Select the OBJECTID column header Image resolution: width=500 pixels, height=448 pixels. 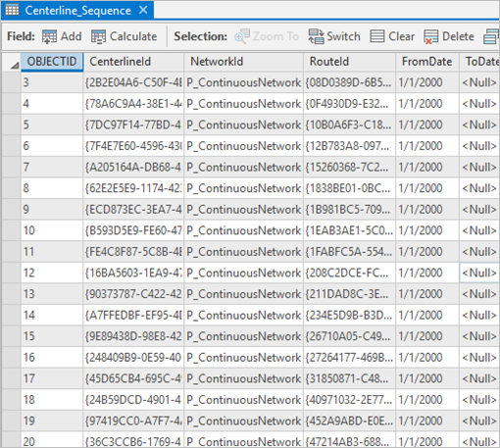52,62
